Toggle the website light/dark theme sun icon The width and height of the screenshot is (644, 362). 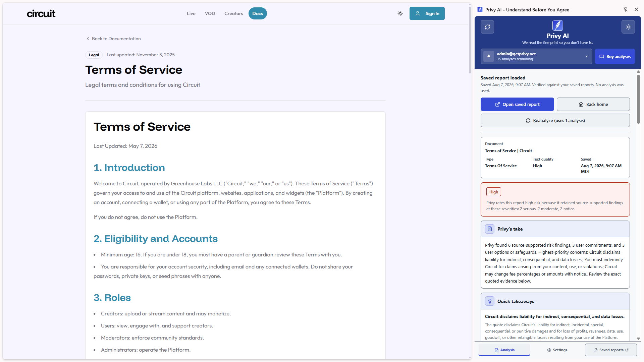[x=400, y=13]
